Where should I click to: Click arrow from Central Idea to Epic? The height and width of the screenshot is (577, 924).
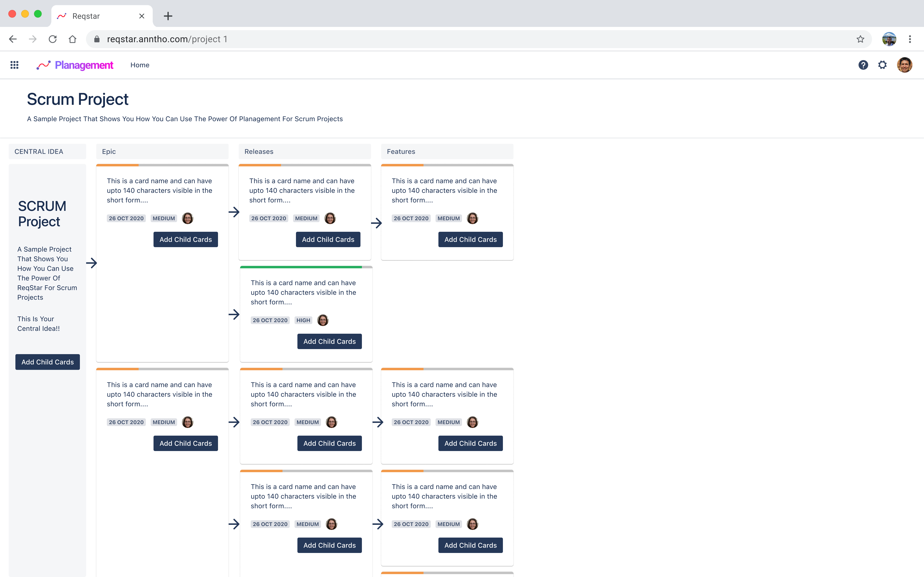92,263
